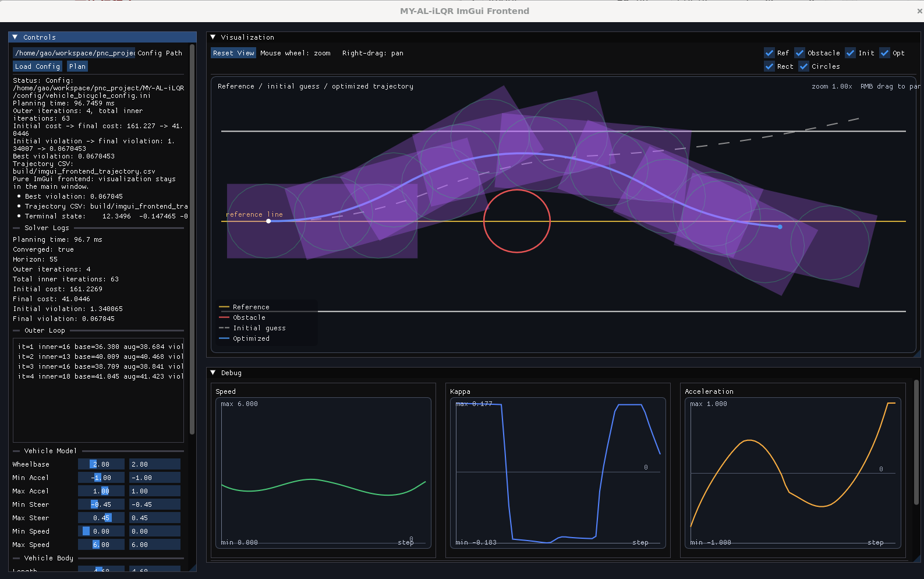Toggle the Obstacle checkbox
This screenshot has height=579, width=924.
(799, 53)
